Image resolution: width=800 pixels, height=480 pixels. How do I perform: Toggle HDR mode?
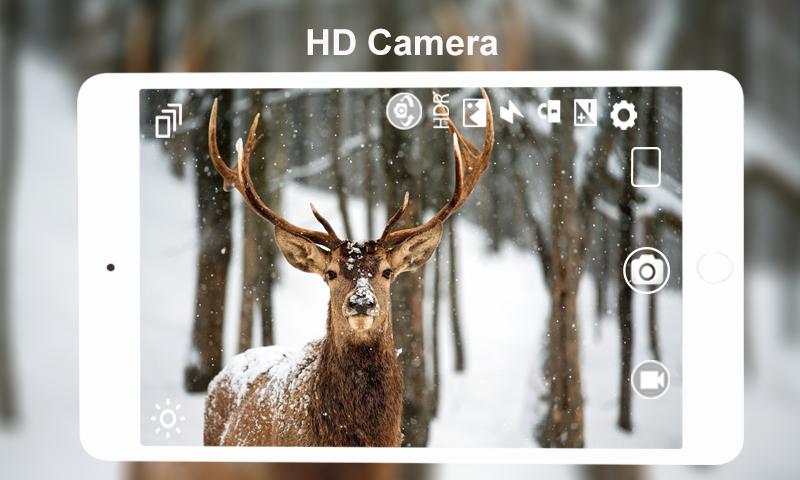(441, 110)
